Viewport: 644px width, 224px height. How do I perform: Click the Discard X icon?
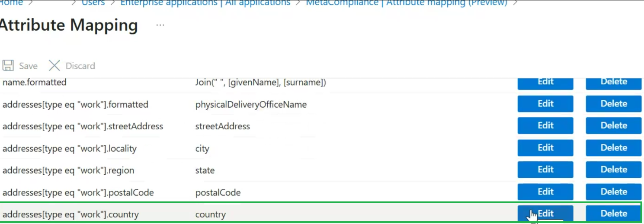(54, 66)
